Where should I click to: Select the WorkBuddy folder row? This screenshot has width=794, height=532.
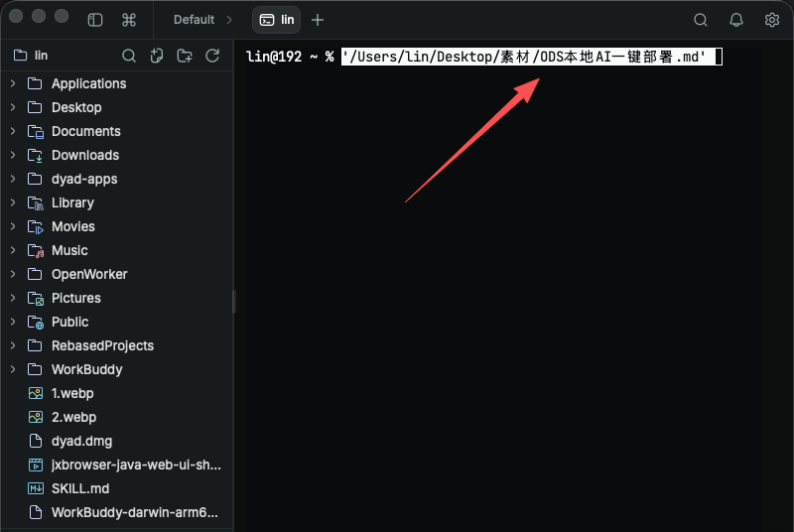point(116,369)
